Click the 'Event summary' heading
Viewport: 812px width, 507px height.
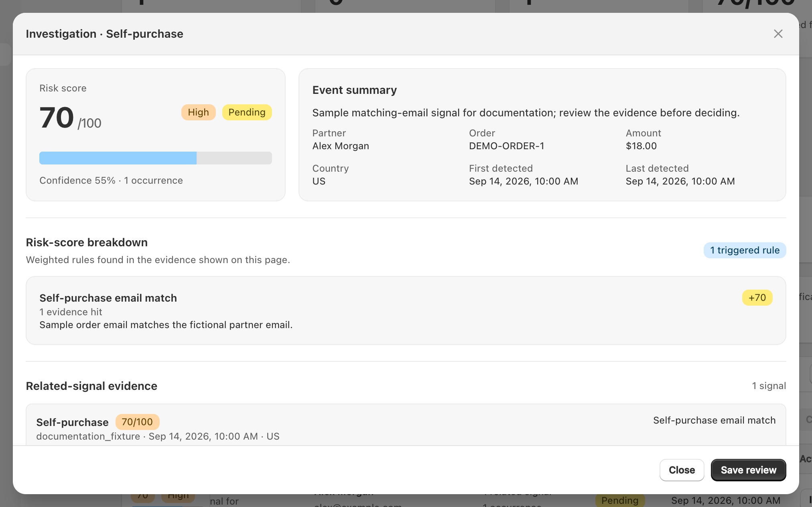pyautogui.click(x=355, y=90)
